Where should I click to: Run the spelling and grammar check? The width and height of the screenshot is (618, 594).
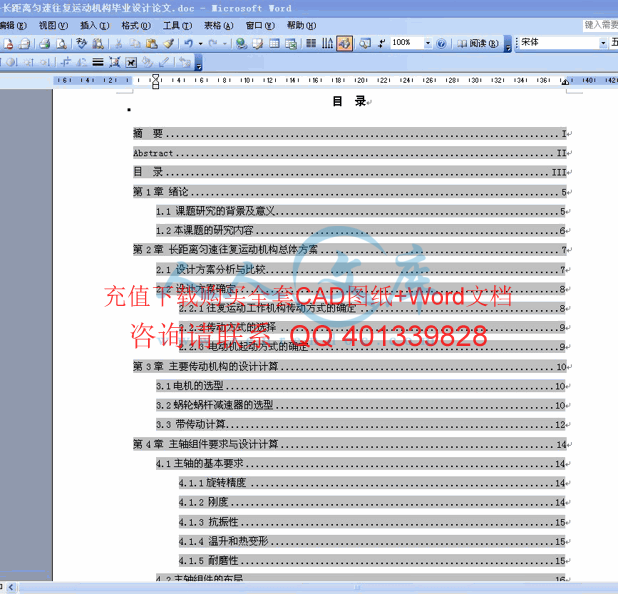pos(81,43)
